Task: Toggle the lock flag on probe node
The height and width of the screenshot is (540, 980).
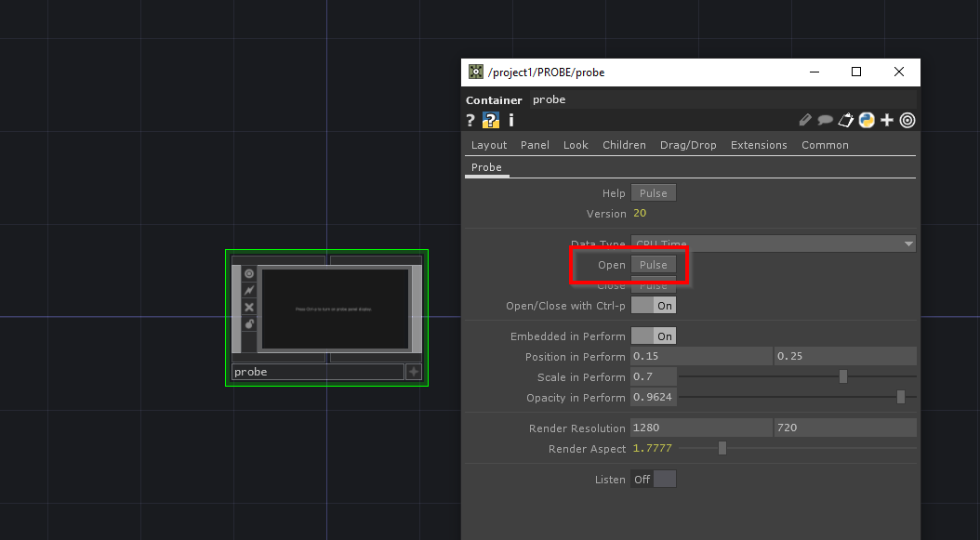Action: (249, 323)
